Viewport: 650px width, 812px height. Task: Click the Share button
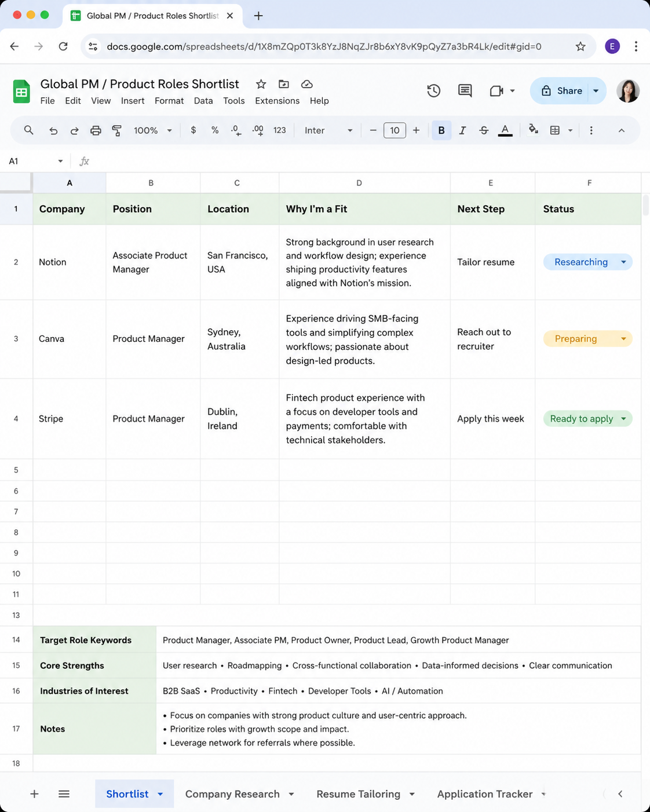(x=561, y=91)
